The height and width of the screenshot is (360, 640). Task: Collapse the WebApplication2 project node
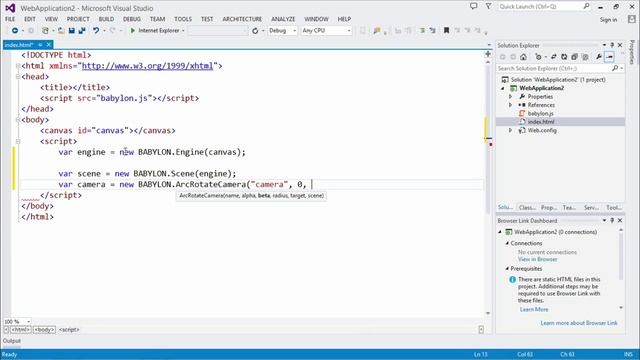tap(503, 88)
